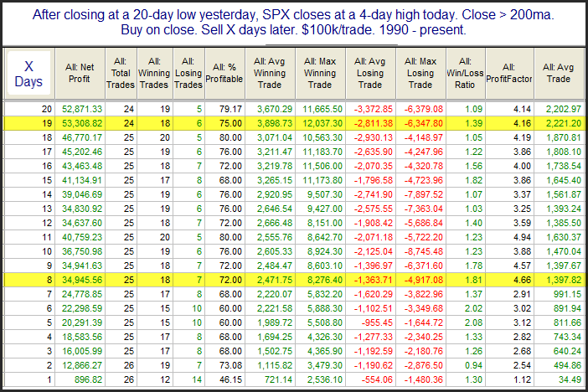The width and height of the screenshot is (588, 392).
Task: Select net profit 36,750.98
Action: pos(82,252)
